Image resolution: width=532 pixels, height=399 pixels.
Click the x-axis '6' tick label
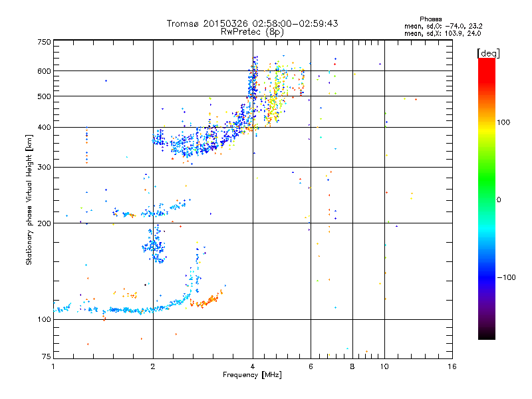click(311, 366)
